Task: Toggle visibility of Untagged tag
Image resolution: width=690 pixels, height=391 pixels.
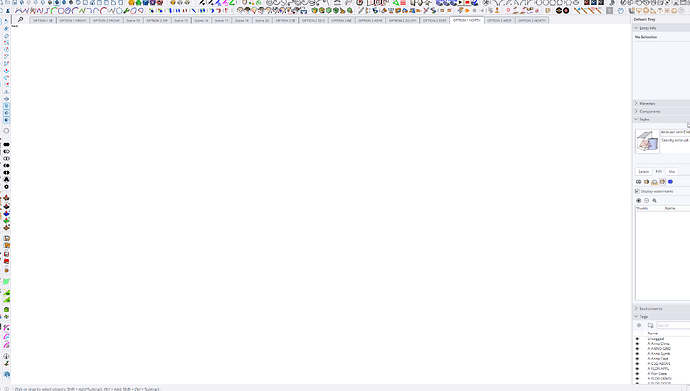Action: (x=637, y=339)
